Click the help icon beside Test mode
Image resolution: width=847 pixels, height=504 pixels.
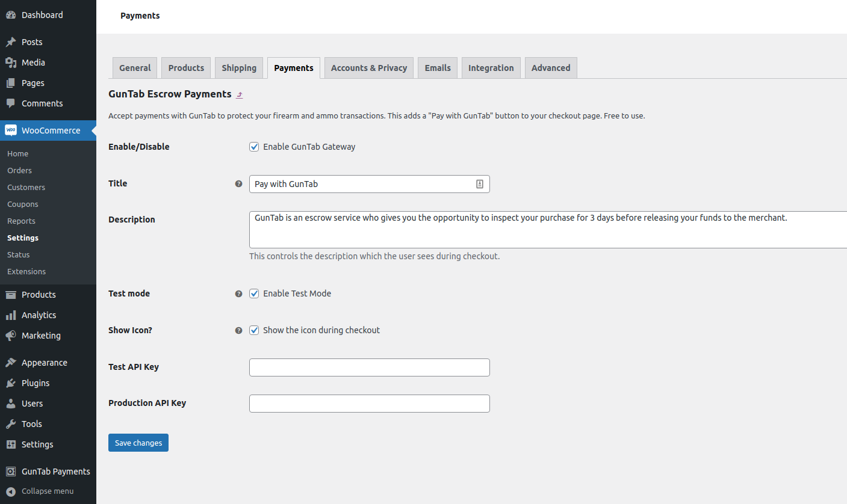pyautogui.click(x=238, y=294)
